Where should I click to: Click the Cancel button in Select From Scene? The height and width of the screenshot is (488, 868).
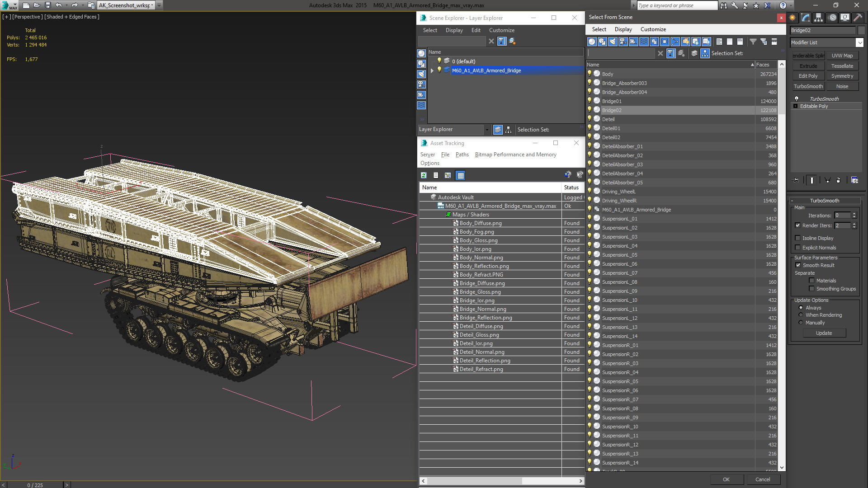coord(763,479)
